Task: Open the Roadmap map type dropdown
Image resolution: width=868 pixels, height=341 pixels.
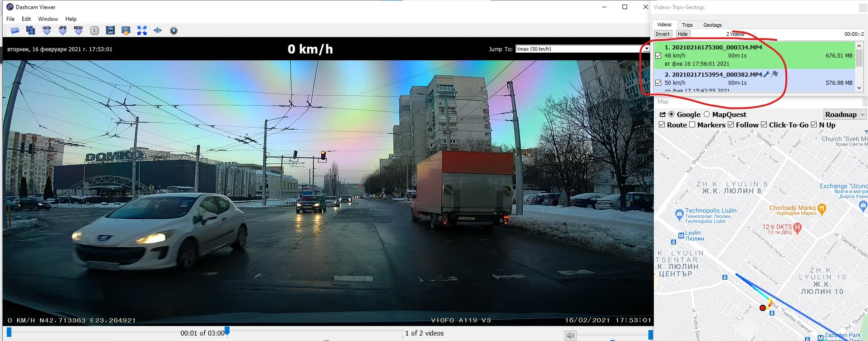Action: coord(844,115)
